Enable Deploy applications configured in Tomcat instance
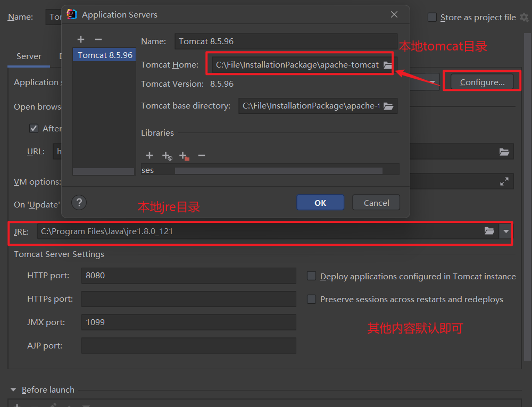 pyautogui.click(x=311, y=276)
